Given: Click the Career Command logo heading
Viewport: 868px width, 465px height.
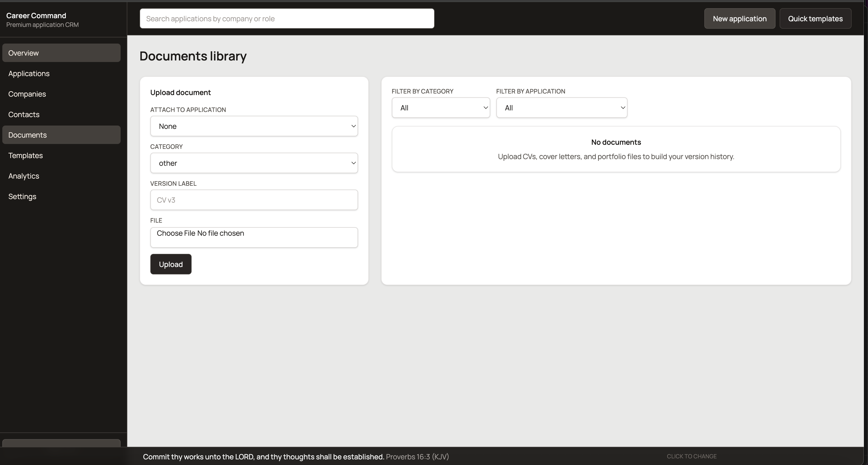Looking at the screenshot, I should pyautogui.click(x=36, y=15).
